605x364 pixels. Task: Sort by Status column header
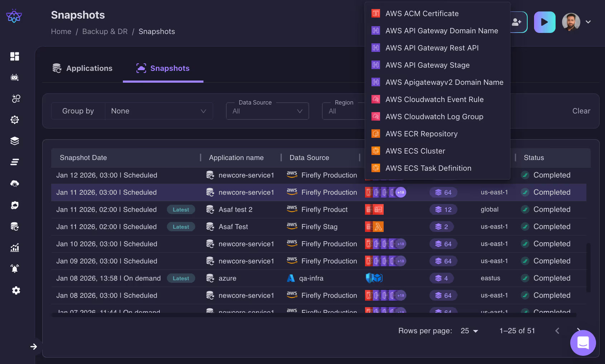click(534, 158)
